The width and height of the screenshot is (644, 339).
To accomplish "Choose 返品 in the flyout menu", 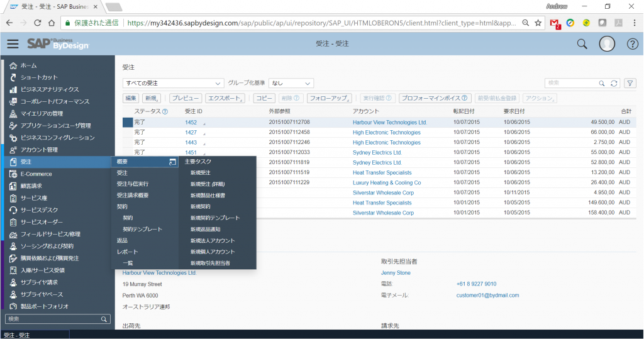I will (122, 241).
